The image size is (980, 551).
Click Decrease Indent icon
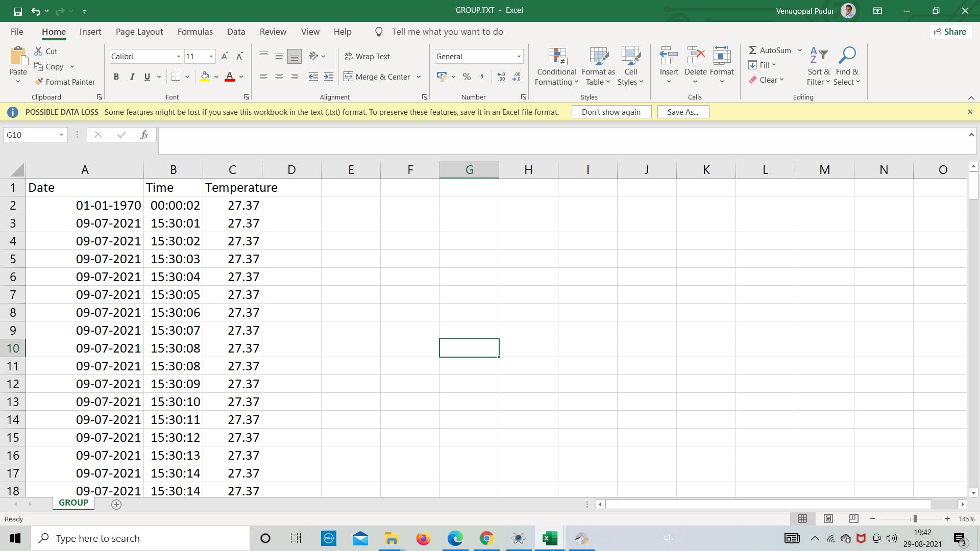pos(313,77)
